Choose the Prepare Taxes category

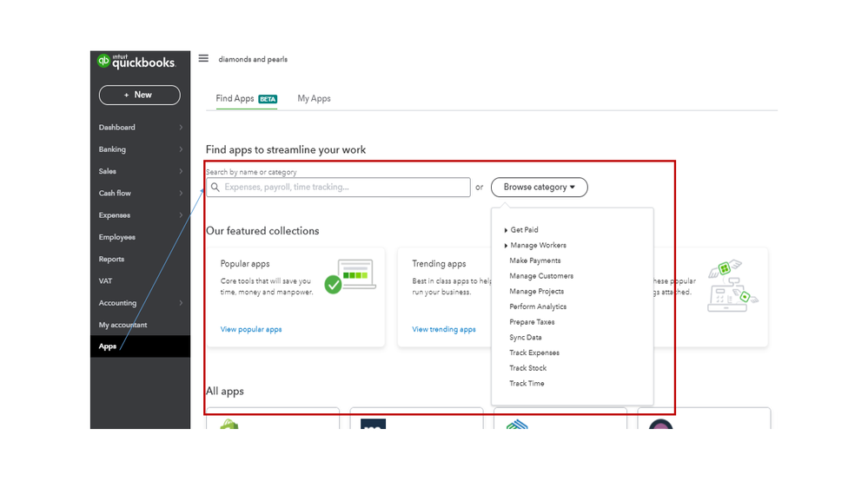tap(532, 322)
